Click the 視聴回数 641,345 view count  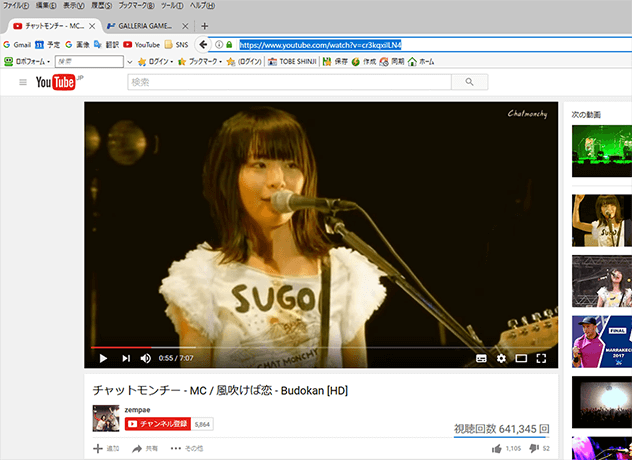click(x=502, y=429)
